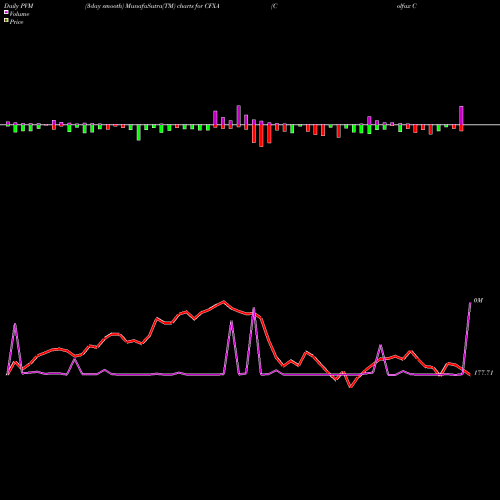Click the final volume line spike near '0M'
The height and width of the screenshot is (500, 500).
click(470, 303)
